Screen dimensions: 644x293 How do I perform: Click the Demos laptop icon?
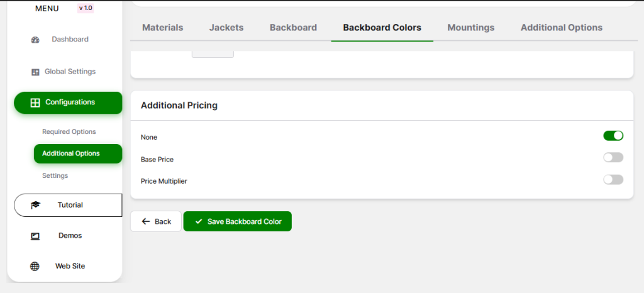[35, 236]
